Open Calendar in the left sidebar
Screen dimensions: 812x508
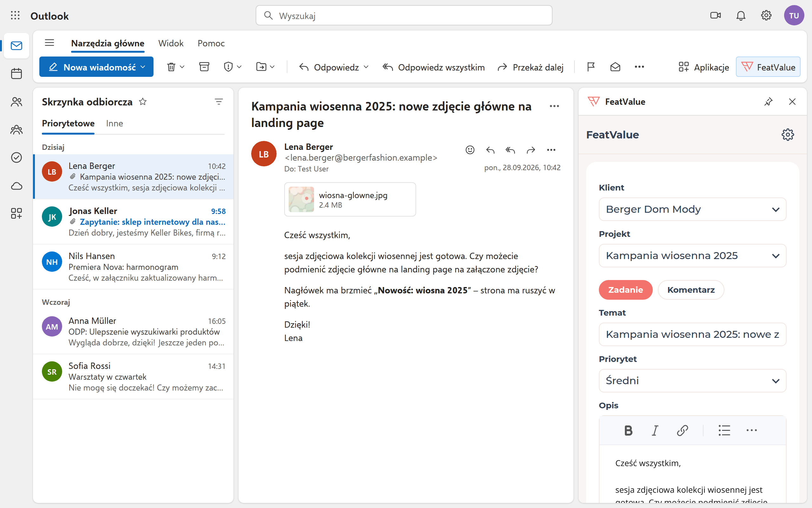[16, 73]
